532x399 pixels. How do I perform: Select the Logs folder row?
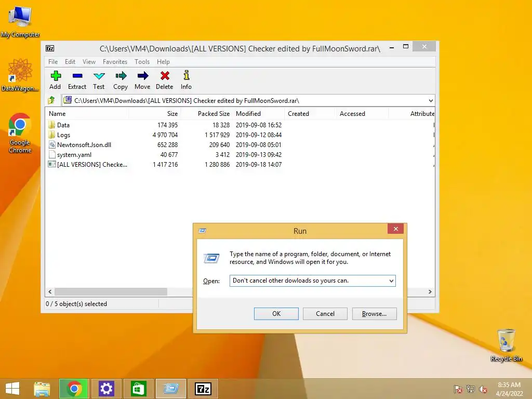[x=240, y=135]
